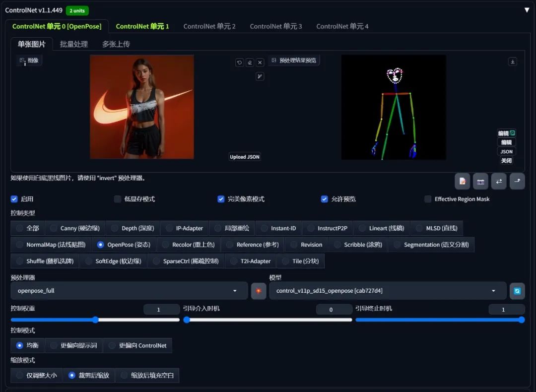Open new canvas document icon button

(462, 181)
